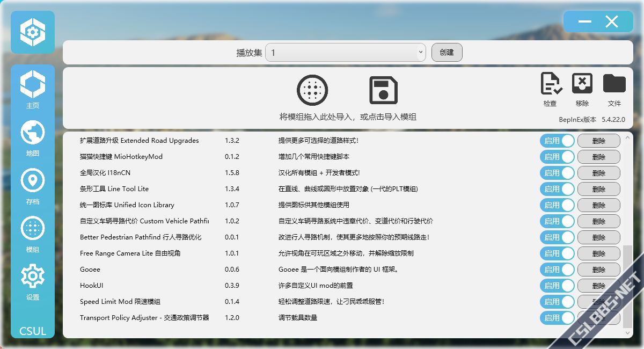The width and height of the screenshot is (644, 349).
Task: Delete the I18nCN mod
Action: click(599, 173)
